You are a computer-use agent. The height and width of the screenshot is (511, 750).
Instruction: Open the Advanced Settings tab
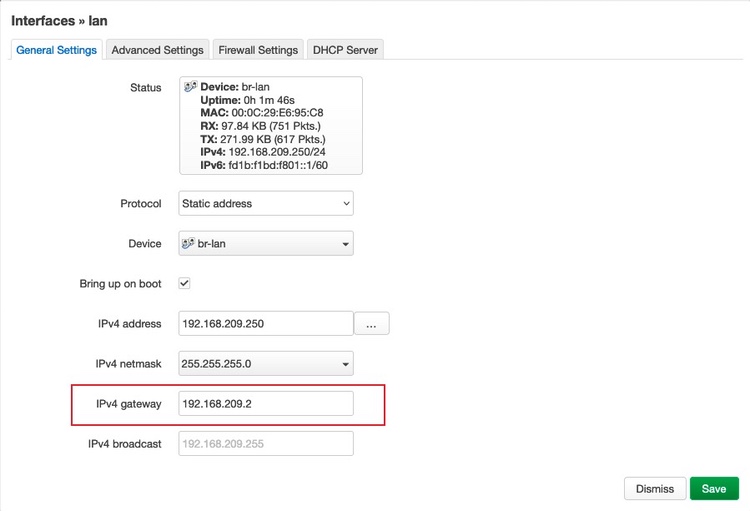(x=157, y=50)
